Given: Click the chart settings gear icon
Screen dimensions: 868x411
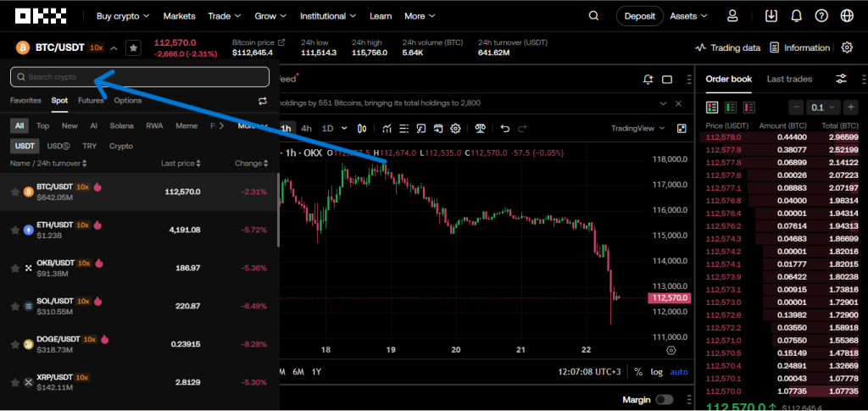Looking at the screenshot, I should (455, 129).
